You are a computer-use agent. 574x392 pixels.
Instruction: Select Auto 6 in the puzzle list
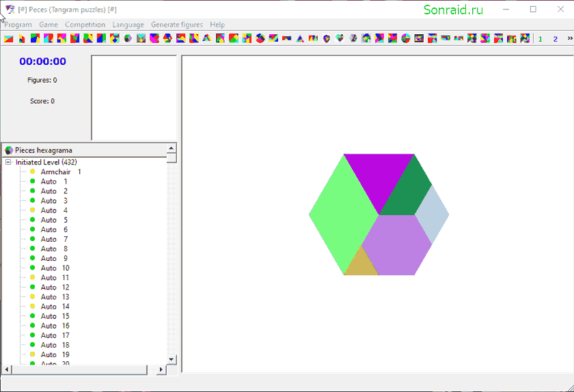pos(54,229)
